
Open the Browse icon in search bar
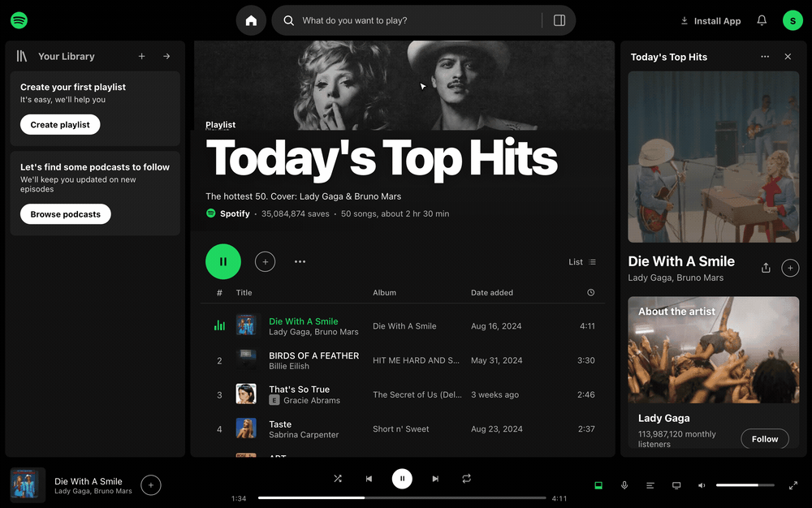(x=559, y=20)
